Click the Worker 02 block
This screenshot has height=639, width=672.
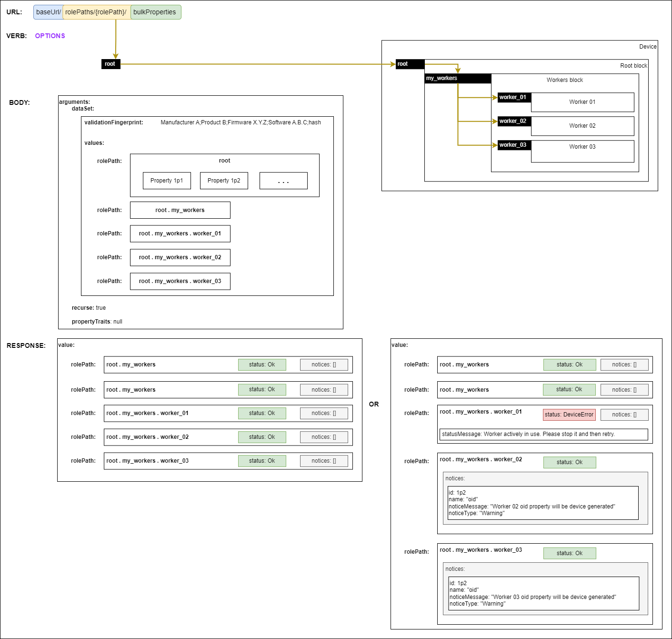click(x=582, y=126)
